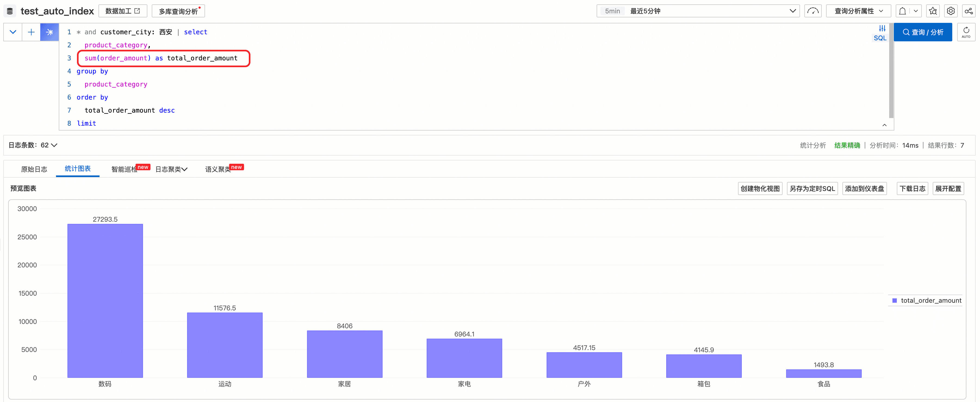This screenshot has width=980, height=402.
Task: Run the 查询 / 分析 search button
Action: (923, 32)
